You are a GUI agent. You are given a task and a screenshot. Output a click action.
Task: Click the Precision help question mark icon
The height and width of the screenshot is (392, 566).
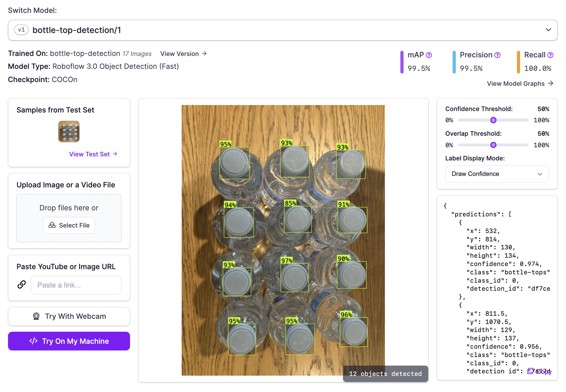click(497, 55)
